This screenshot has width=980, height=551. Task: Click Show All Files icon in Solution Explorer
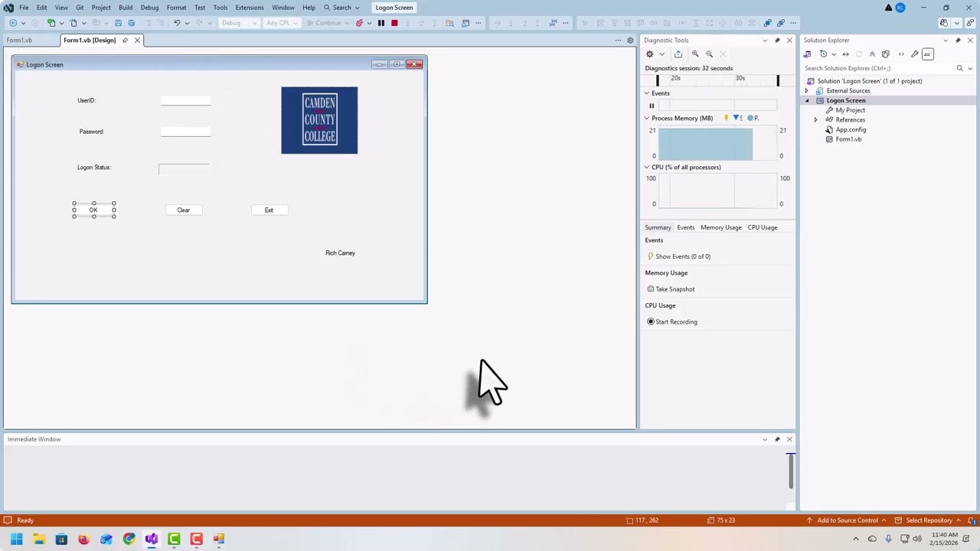pyautogui.click(x=886, y=54)
